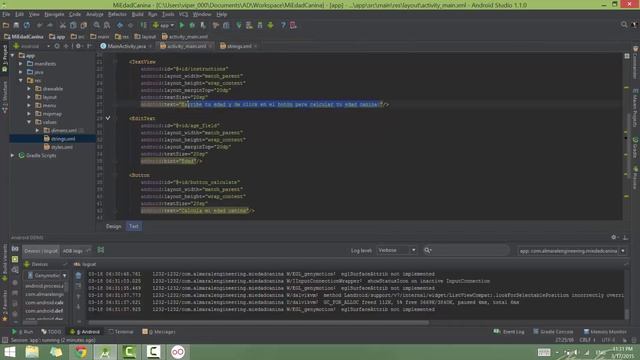Open the Windows Start button
Image resolution: width=640 pixels, height=360 pixels.
tap(9, 352)
